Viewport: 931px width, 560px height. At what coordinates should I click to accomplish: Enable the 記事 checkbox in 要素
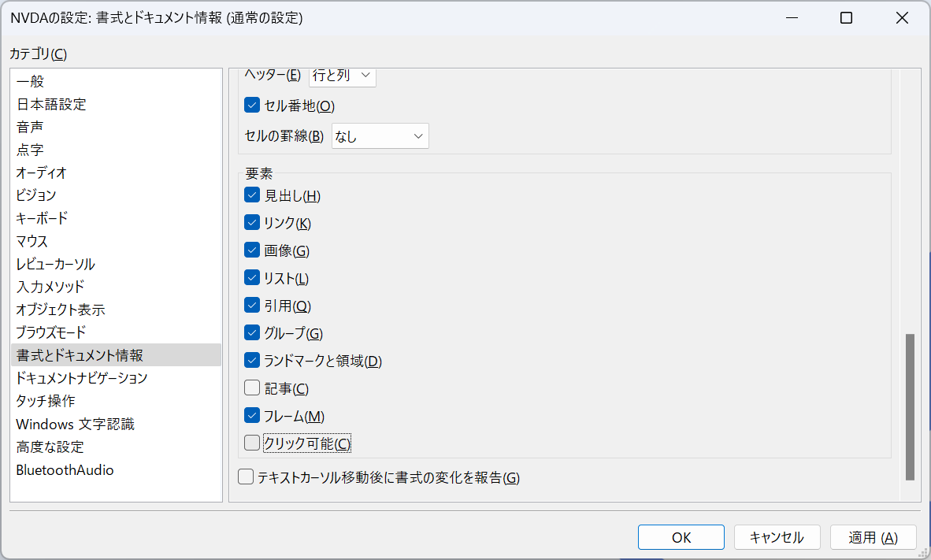coord(251,388)
